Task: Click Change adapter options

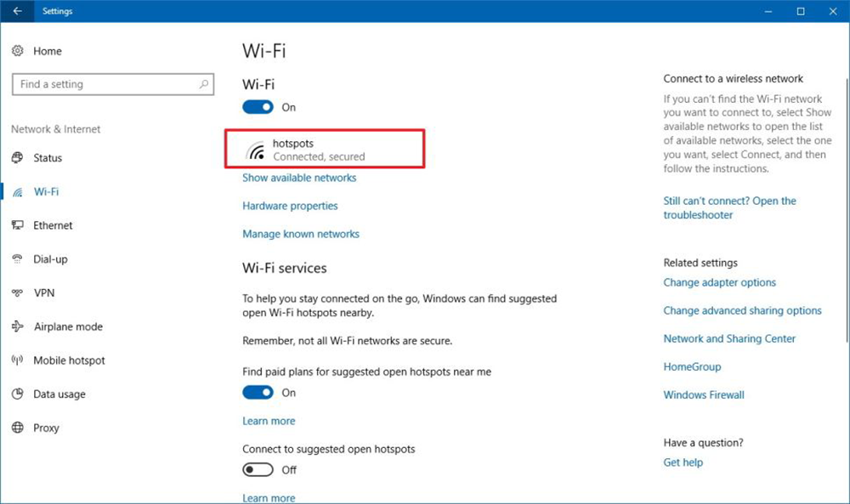Action: click(719, 282)
